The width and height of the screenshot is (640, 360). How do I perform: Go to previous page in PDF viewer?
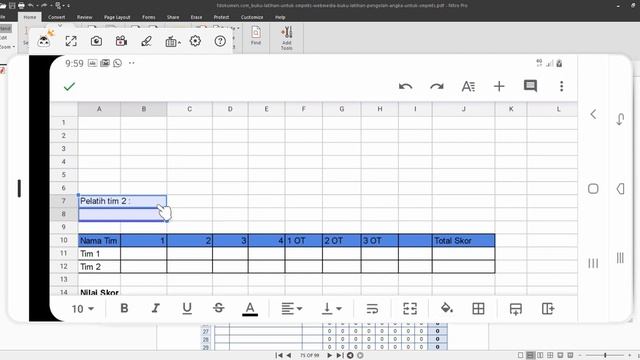tap(289, 355)
